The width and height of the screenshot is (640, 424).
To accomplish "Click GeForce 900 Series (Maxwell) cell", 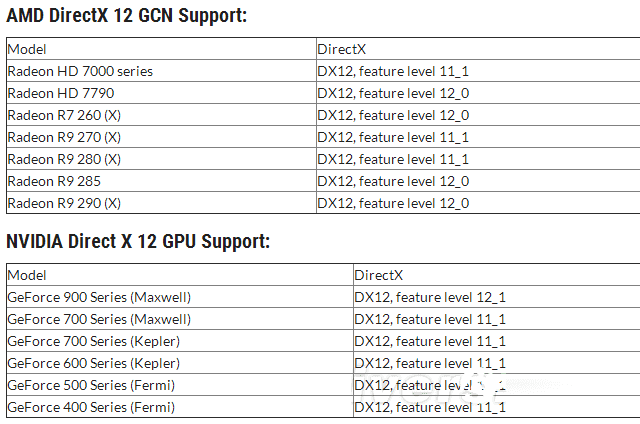I will (99, 297).
